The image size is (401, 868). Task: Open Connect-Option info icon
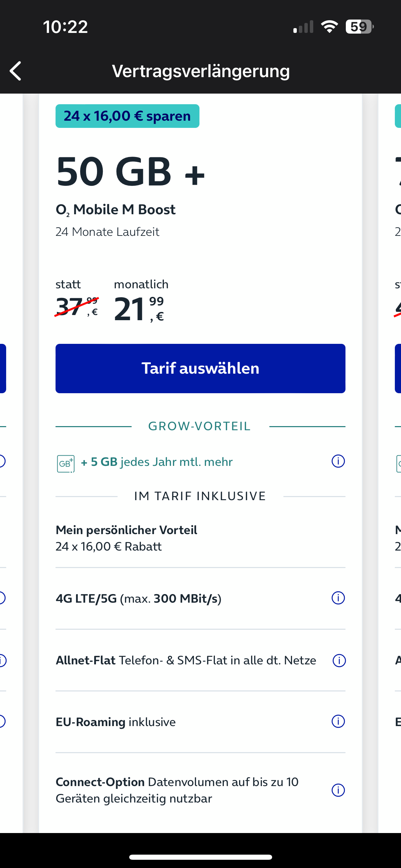click(338, 790)
